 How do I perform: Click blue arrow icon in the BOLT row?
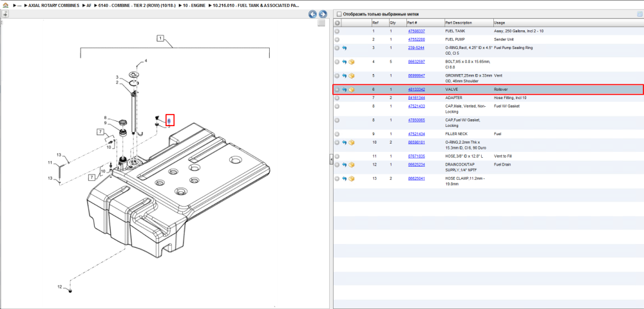(344, 62)
